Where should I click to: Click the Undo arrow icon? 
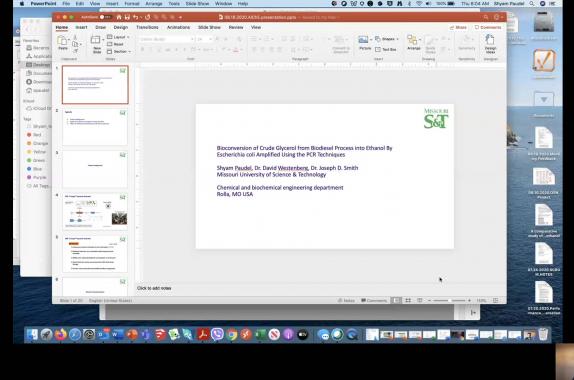pos(136,17)
